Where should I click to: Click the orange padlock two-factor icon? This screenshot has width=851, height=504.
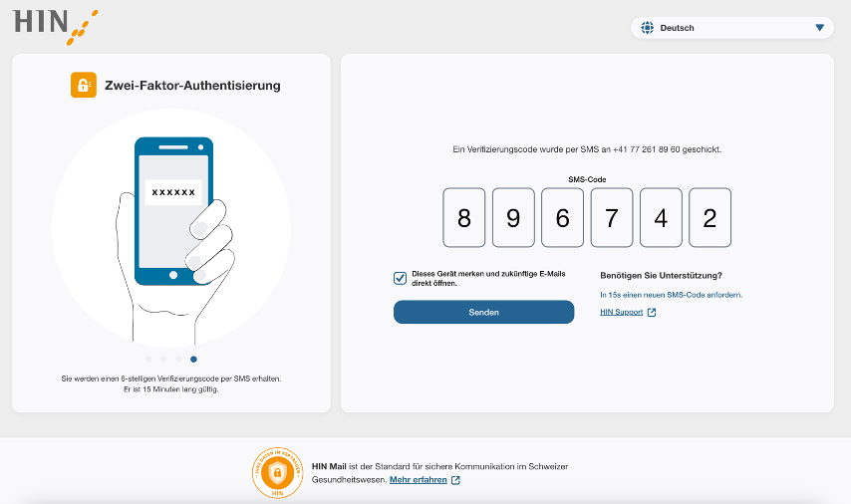click(84, 85)
